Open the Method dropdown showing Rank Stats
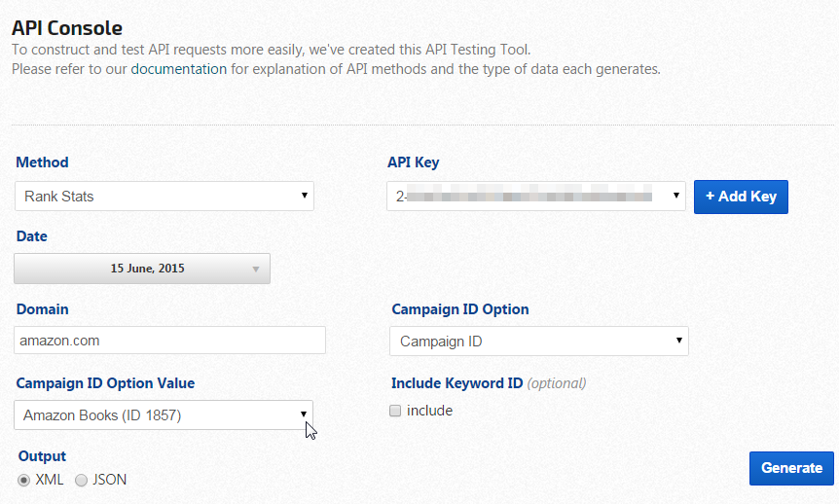The height and width of the screenshot is (504, 839). pos(164,197)
